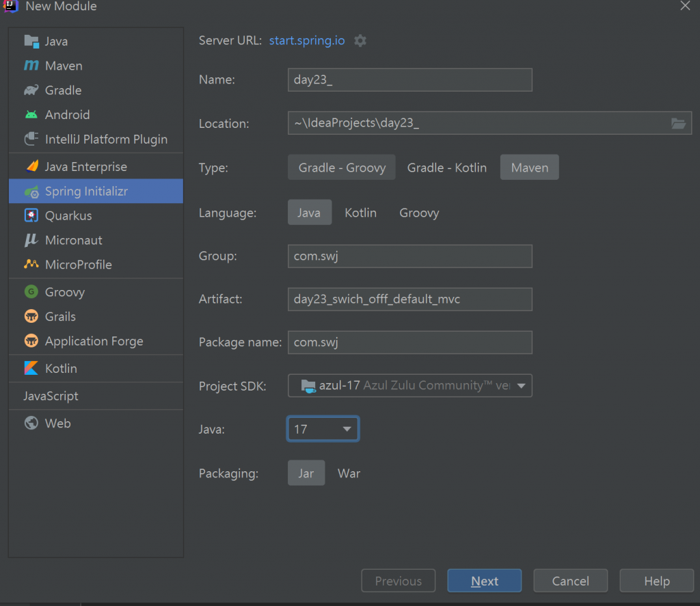
Task: Click the Java Enterprise flame icon
Action: pos(32,166)
